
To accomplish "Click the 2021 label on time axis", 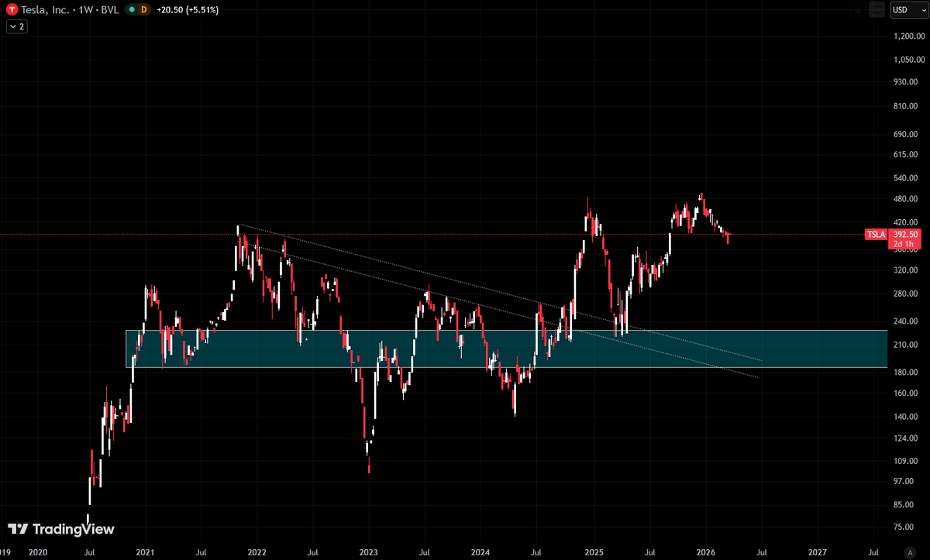I will pyautogui.click(x=146, y=553).
